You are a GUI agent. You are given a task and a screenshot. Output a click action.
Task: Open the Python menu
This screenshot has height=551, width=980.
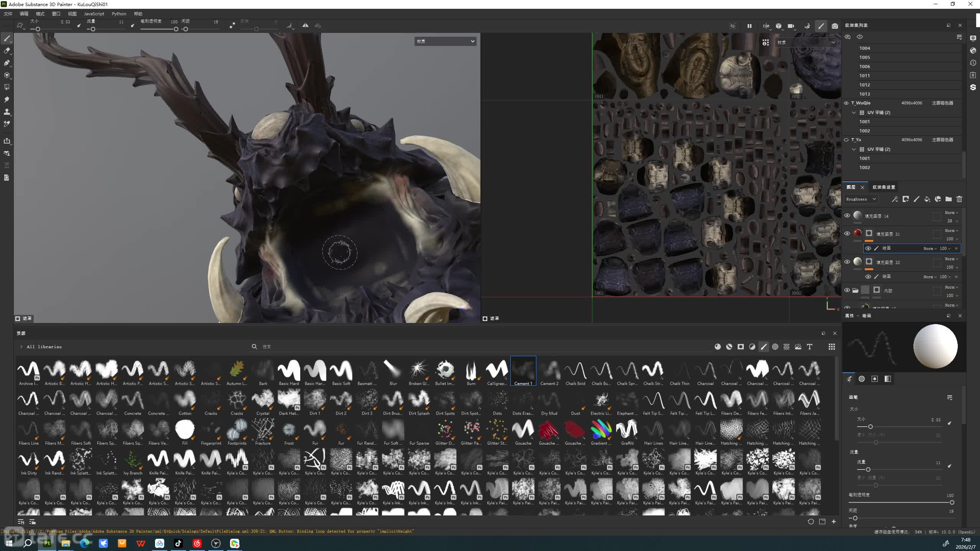(x=119, y=14)
